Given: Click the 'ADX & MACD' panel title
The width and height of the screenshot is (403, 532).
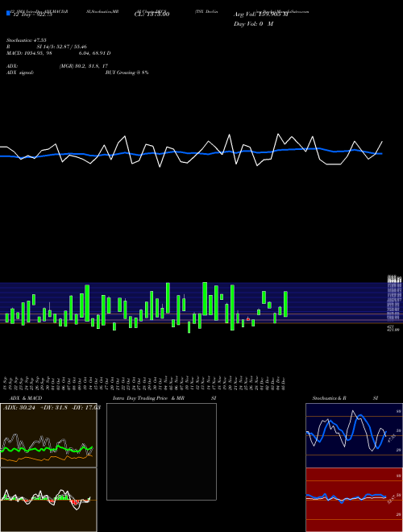Looking at the screenshot, I should 26,398.
